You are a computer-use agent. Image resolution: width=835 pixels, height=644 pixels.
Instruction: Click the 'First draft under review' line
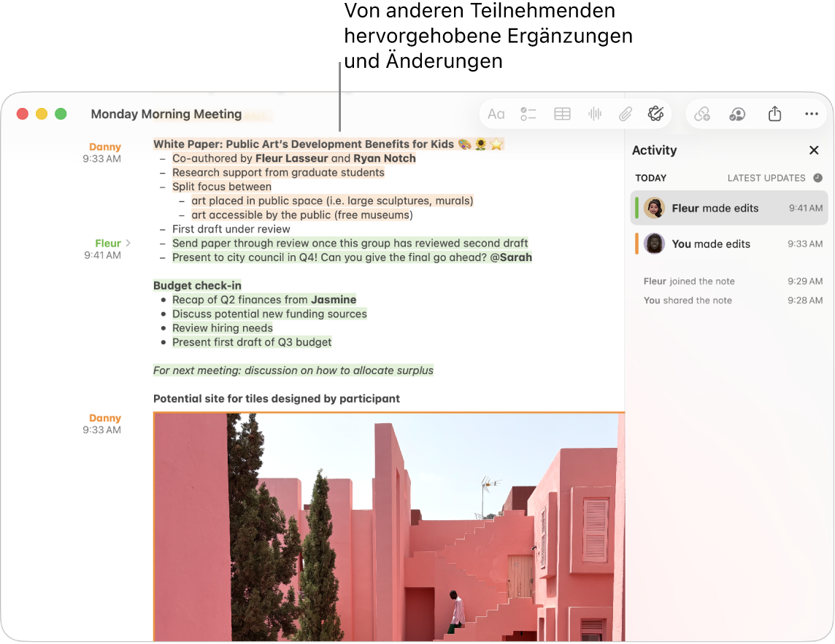point(231,229)
